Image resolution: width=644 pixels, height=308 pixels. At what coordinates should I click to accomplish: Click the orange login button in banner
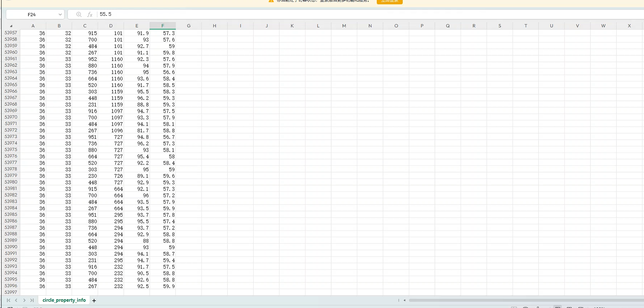click(x=389, y=2)
